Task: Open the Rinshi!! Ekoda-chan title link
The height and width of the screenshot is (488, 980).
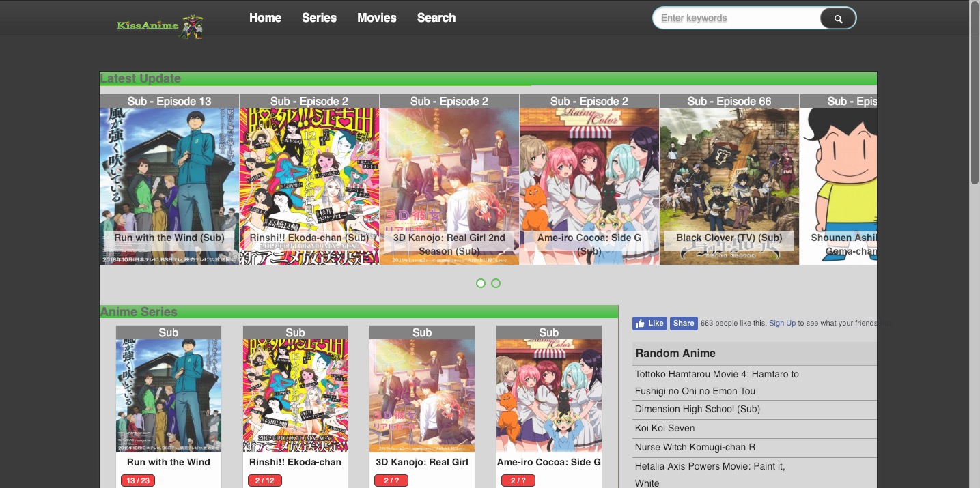Action: pos(295,462)
